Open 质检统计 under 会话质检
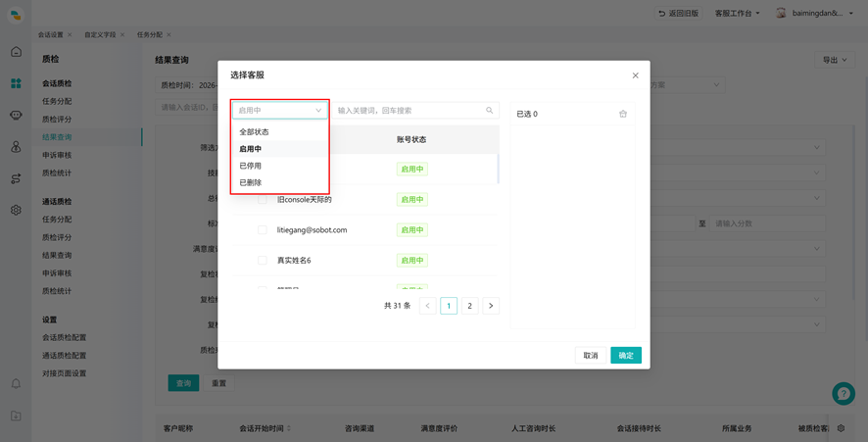Image resolution: width=868 pixels, height=442 pixels. click(57, 172)
